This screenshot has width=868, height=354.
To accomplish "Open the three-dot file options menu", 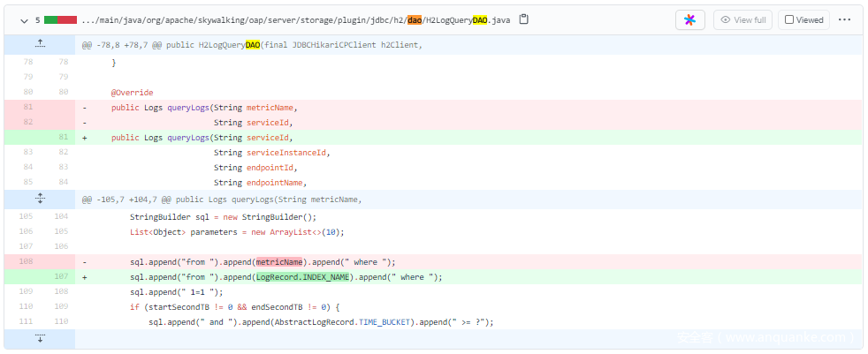I will coord(844,19).
